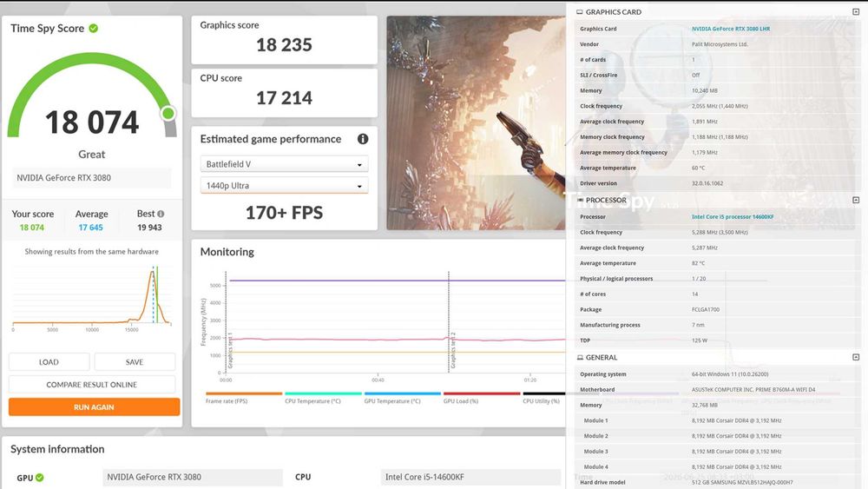868x489 pixels.
Task: Click the Graphics test 2 marker in chart
Action: point(453,351)
